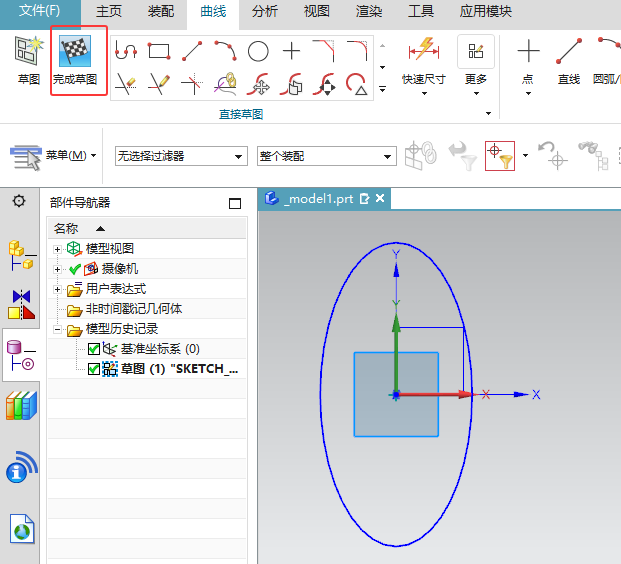Expand the 快速尺寸 dropdown arrow
Screen dimensions: 621x564
pos(424,93)
